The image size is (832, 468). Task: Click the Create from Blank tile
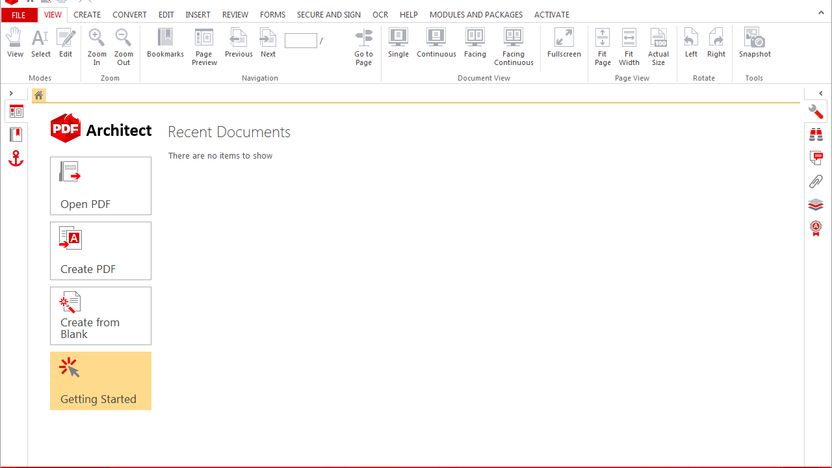101,316
